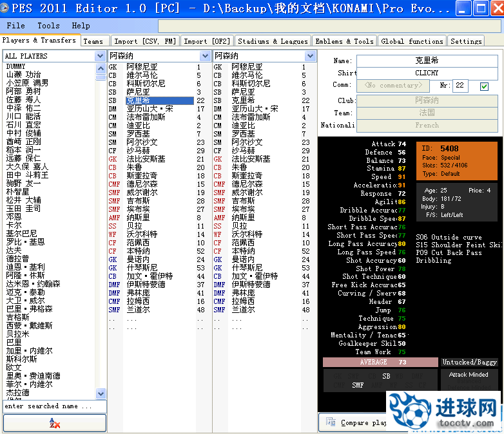Select 加文·霍伊特 in the right squad list
Viewport: 504px width, 434px height.
point(255,276)
